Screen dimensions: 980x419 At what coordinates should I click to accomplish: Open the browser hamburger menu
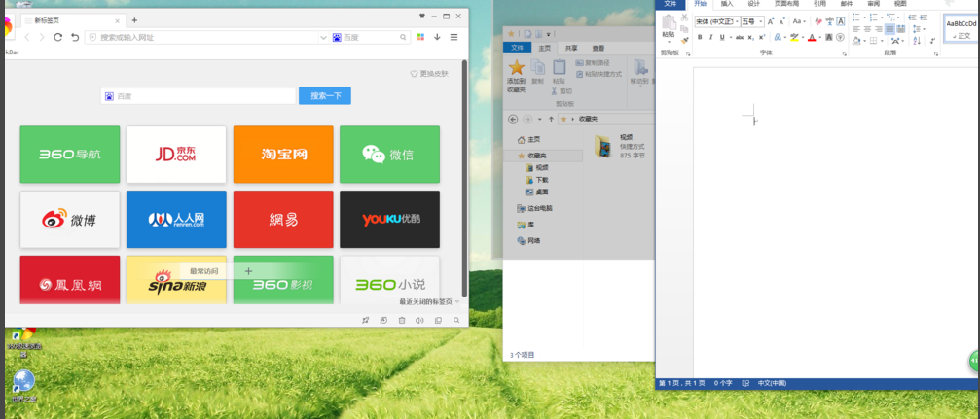pyautogui.click(x=454, y=37)
